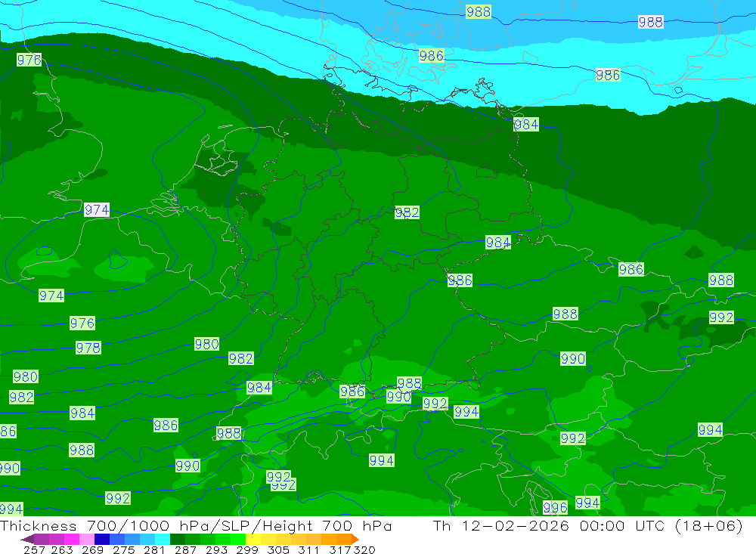Click the 320 legend value

pos(364,549)
